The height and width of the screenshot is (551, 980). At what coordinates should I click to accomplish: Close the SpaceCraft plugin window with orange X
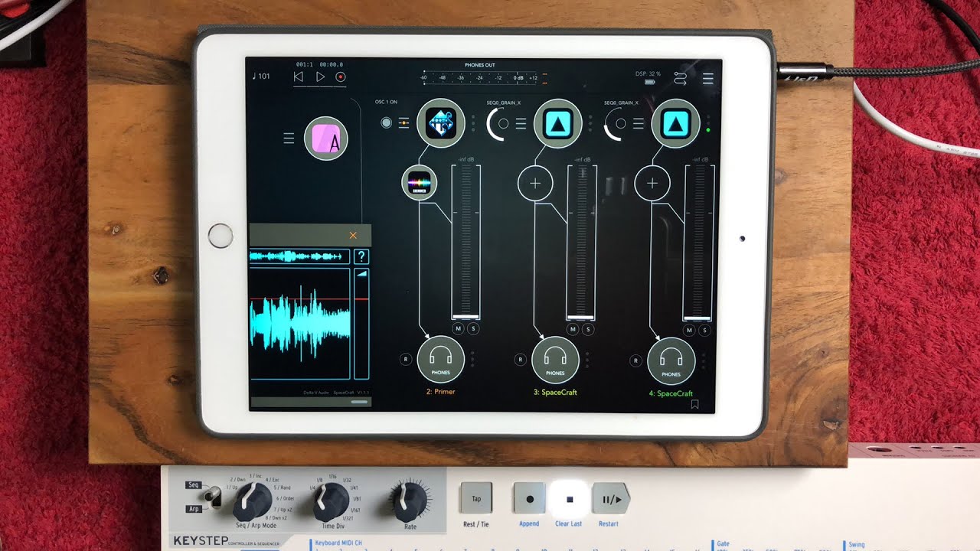[x=353, y=236]
